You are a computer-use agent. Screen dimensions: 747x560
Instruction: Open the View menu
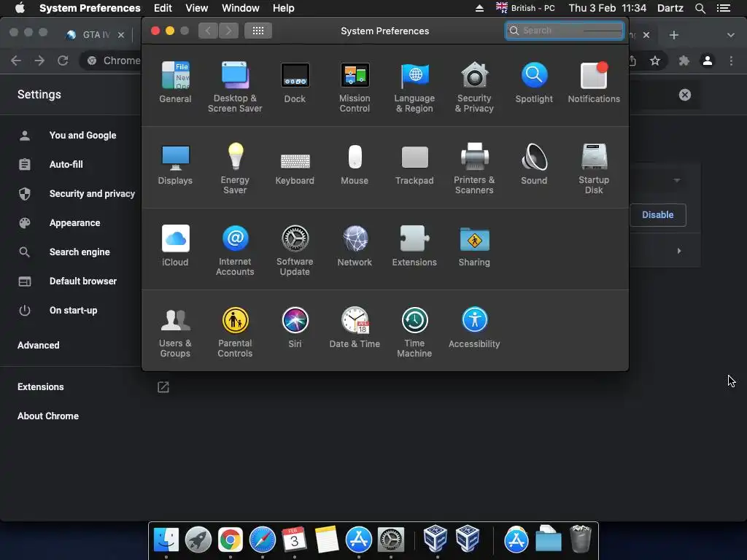[x=197, y=8]
